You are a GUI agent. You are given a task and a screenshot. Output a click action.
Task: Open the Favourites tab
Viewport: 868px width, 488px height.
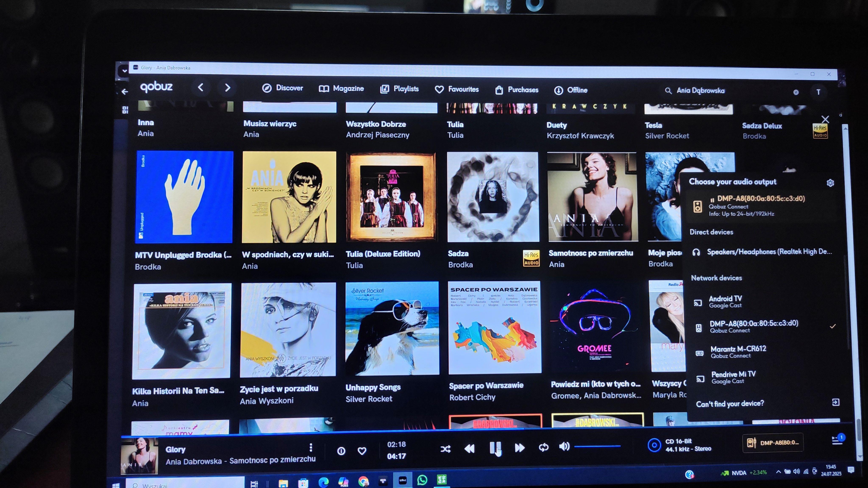click(457, 89)
